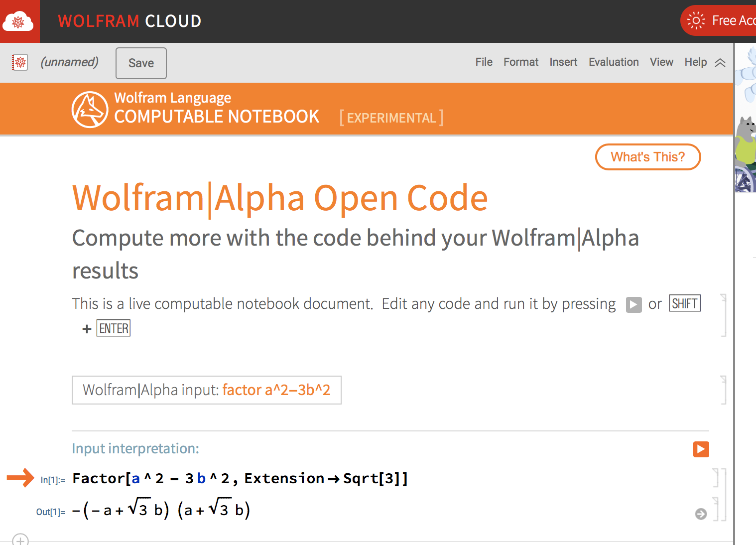756x545 pixels.
Task: Click the notebook file icon beside (unnamed)
Action: coord(20,62)
